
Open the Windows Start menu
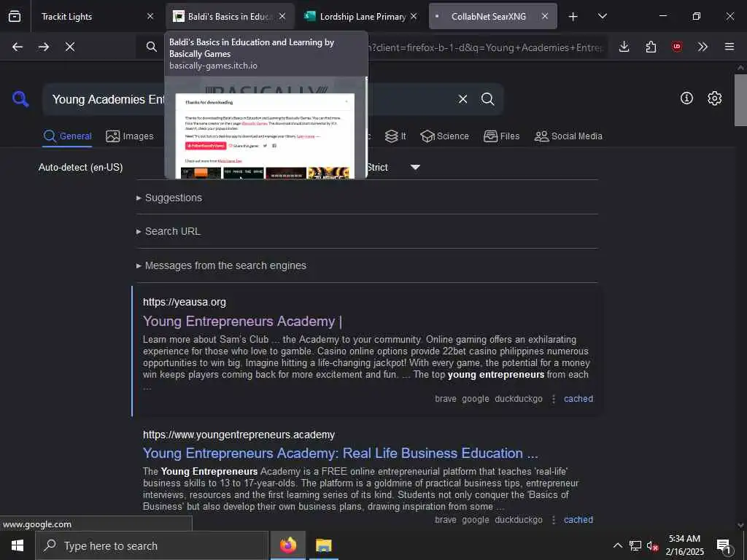pos(18,545)
